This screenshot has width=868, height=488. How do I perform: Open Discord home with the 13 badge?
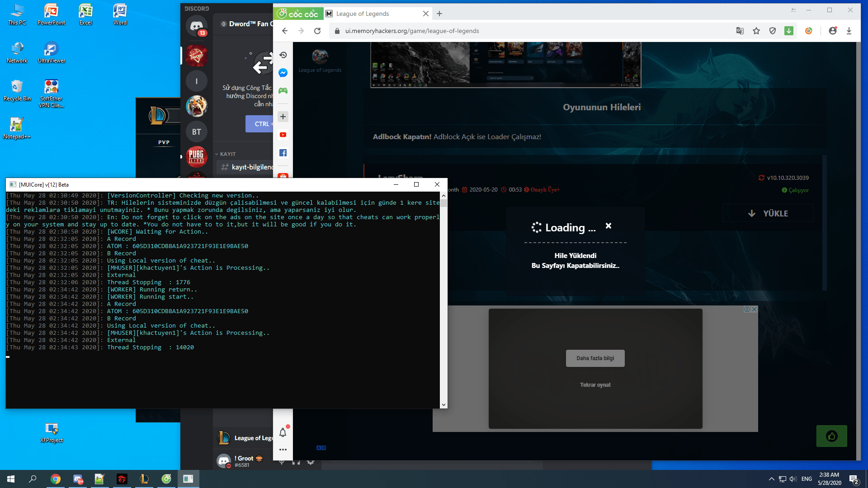197,27
